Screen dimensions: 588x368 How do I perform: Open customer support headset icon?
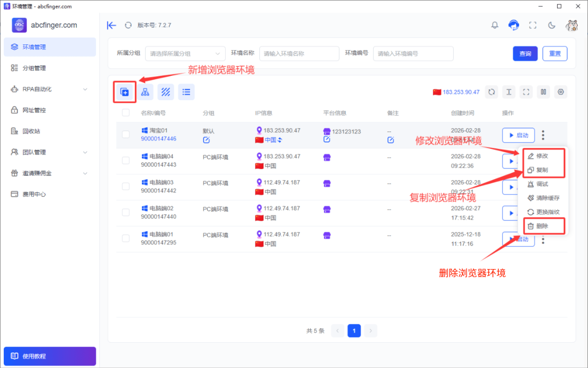click(x=513, y=25)
